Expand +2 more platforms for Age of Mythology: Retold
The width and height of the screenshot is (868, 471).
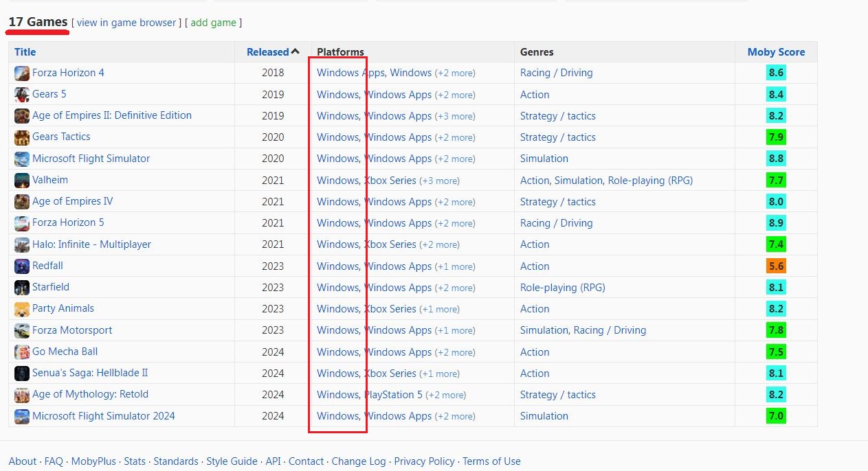pos(446,395)
